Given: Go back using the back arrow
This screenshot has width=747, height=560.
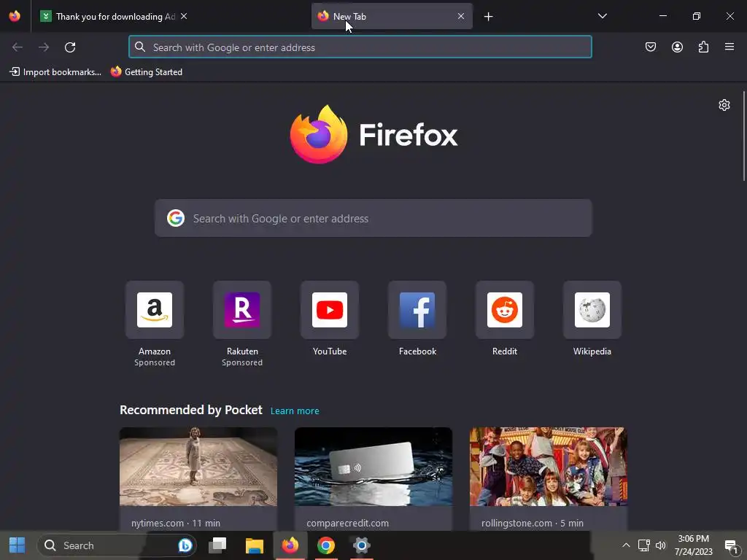Looking at the screenshot, I should click(x=18, y=47).
